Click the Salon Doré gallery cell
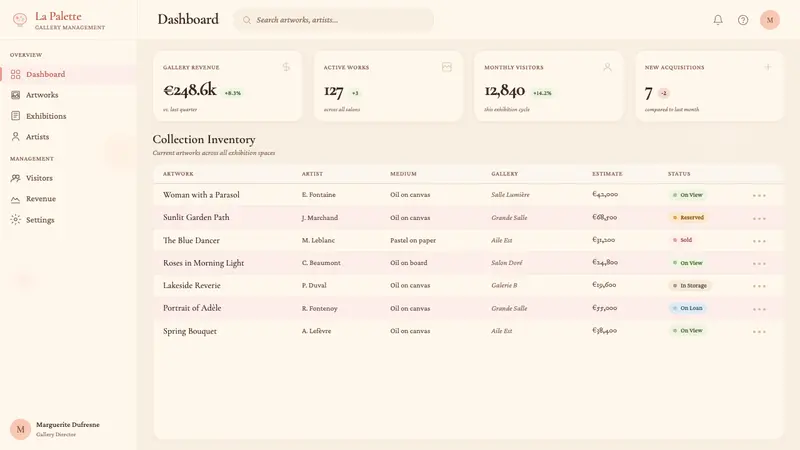This screenshot has width=800, height=450. 507,263
